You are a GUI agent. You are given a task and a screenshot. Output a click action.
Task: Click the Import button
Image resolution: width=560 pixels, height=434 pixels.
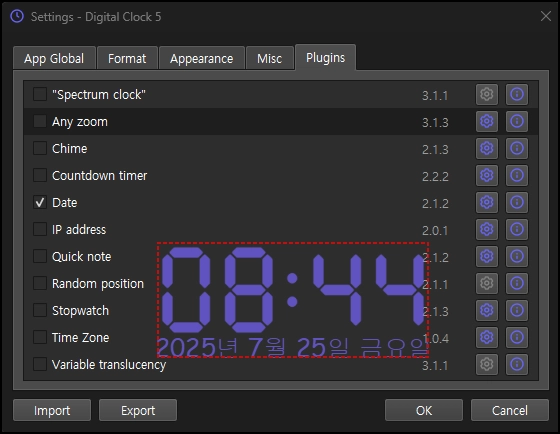tap(52, 410)
